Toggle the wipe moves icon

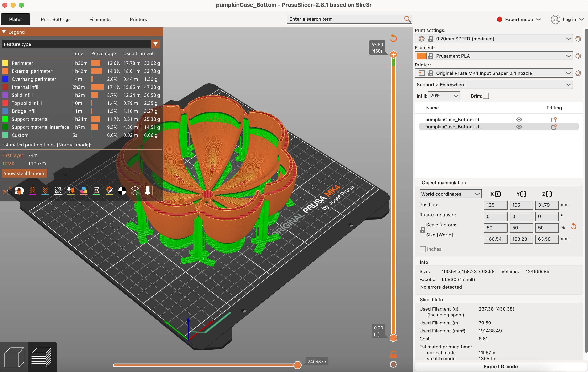20,191
